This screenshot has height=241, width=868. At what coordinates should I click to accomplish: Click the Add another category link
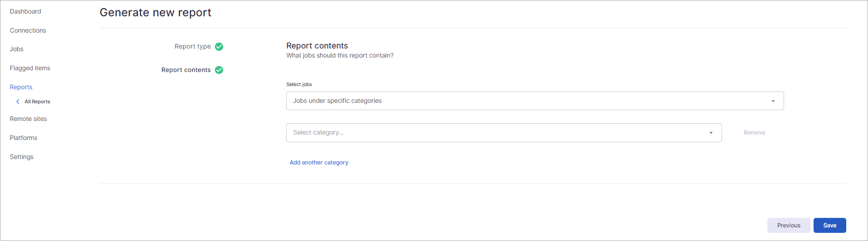pos(319,162)
